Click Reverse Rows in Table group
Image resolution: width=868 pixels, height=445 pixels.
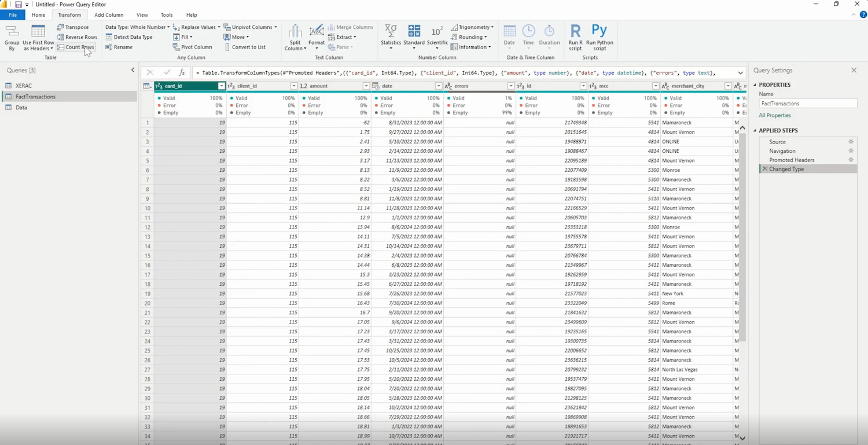77,37
